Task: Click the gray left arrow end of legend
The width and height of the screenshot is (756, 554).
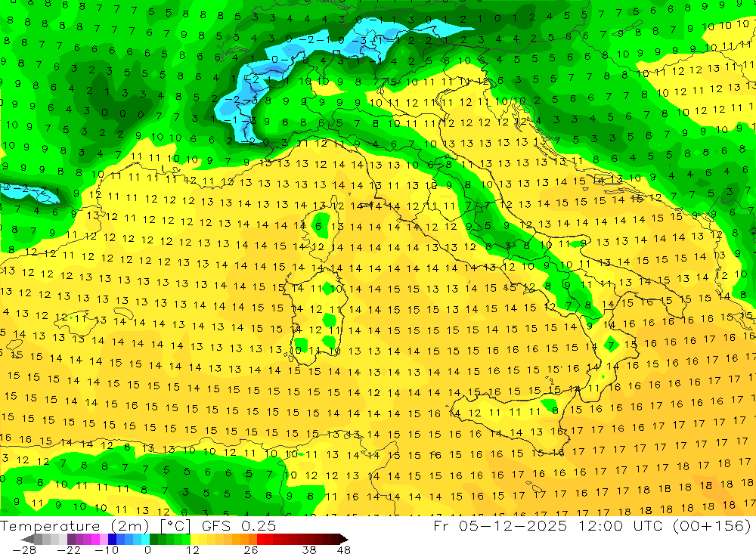Action: 27,539
